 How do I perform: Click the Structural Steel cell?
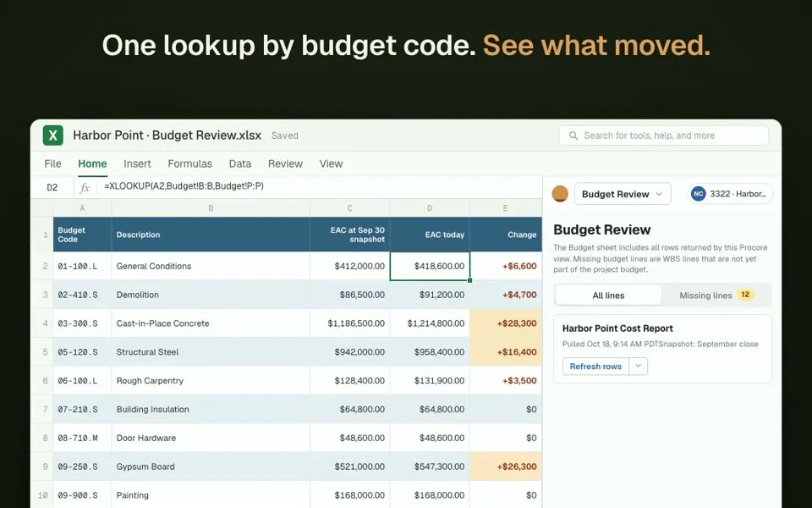(x=211, y=352)
